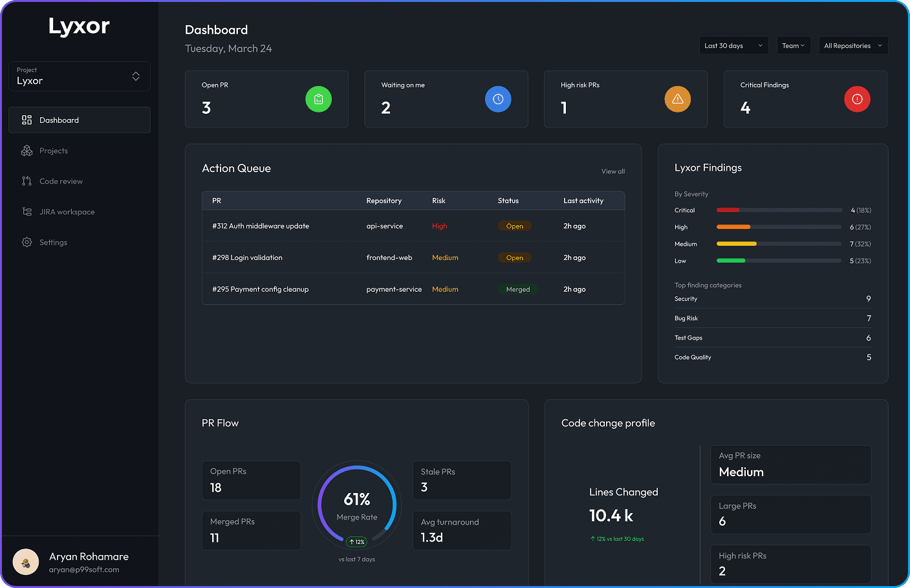Click the JIRA workspace icon
Image resolution: width=910 pixels, height=588 pixels.
[27, 212]
